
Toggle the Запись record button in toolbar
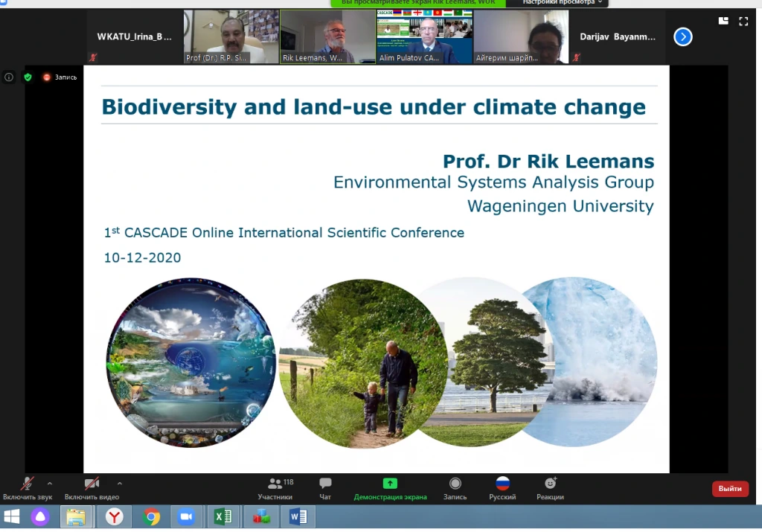[x=455, y=488]
